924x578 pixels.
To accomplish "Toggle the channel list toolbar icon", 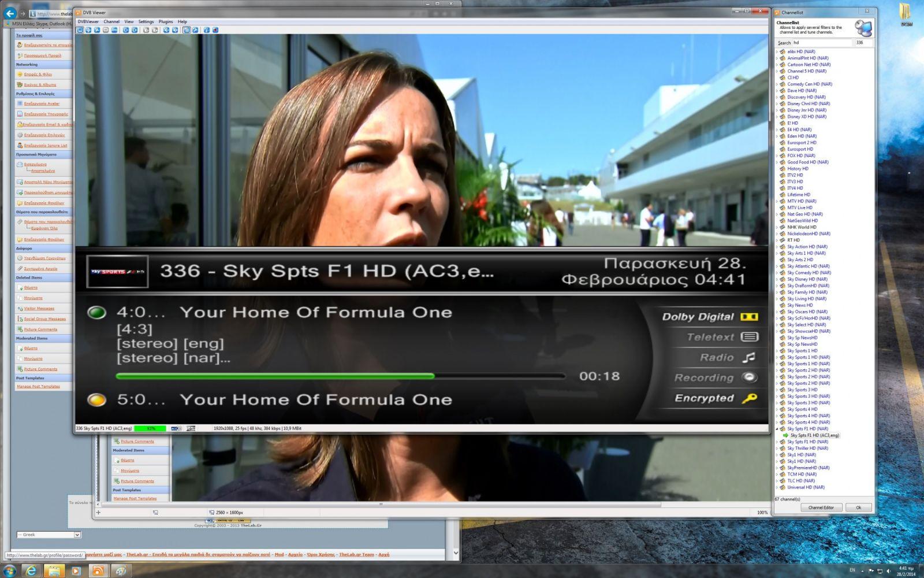I will [187, 30].
